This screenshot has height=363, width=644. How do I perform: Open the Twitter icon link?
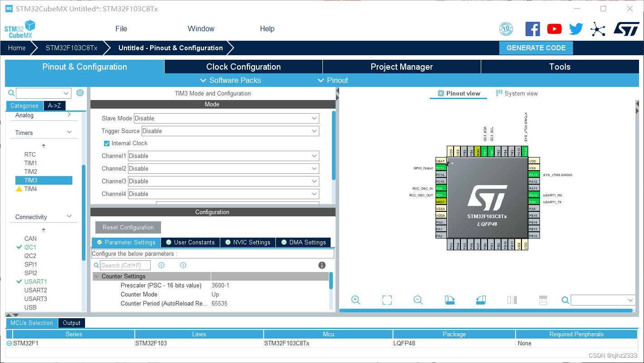pyautogui.click(x=576, y=29)
